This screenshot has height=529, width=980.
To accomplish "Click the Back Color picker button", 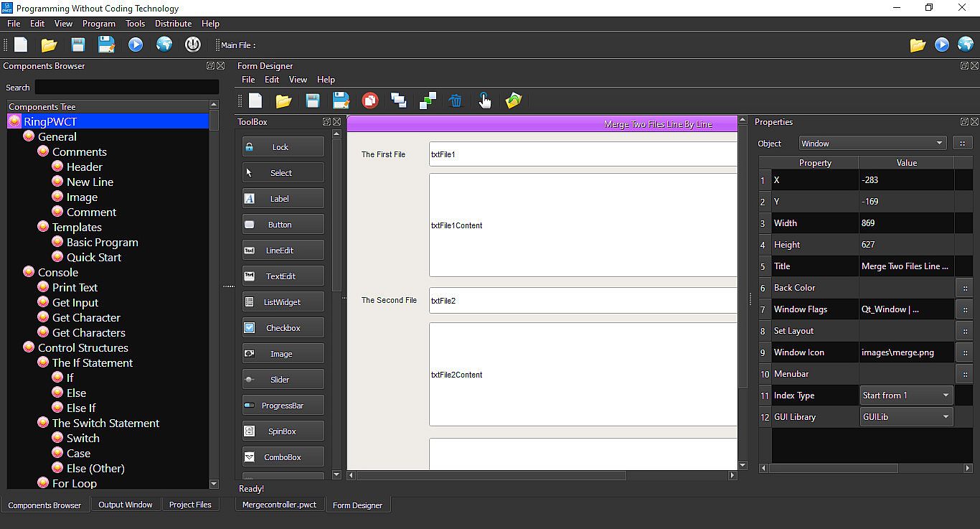I will point(965,288).
